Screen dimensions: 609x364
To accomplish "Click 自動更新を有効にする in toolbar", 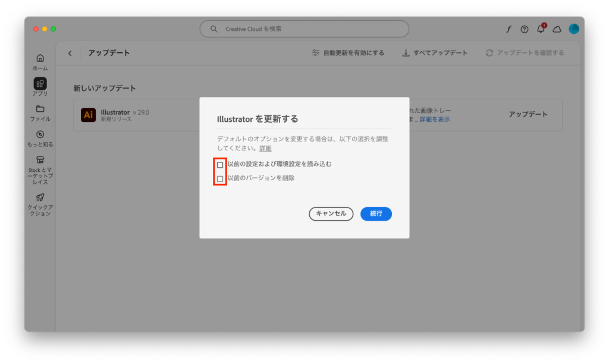I will (348, 53).
